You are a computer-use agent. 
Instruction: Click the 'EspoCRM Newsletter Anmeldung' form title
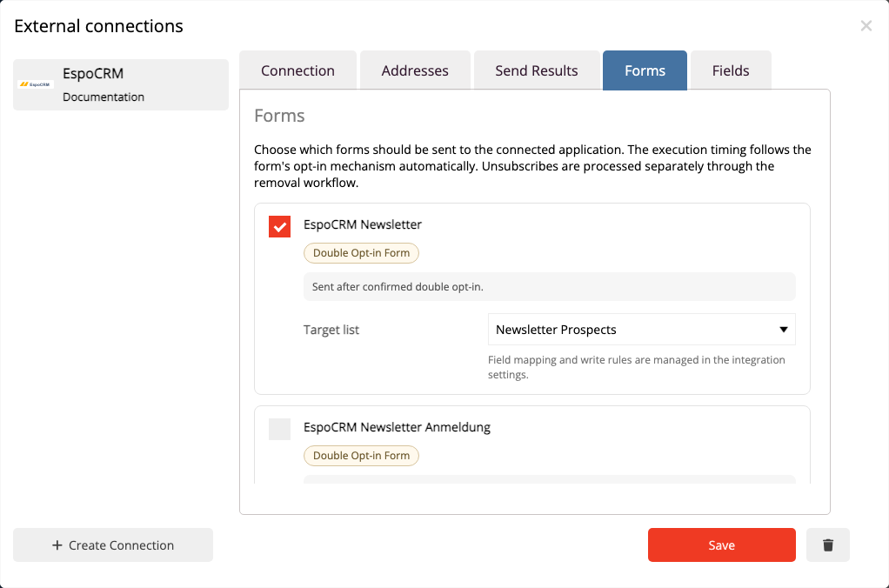click(x=397, y=427)
